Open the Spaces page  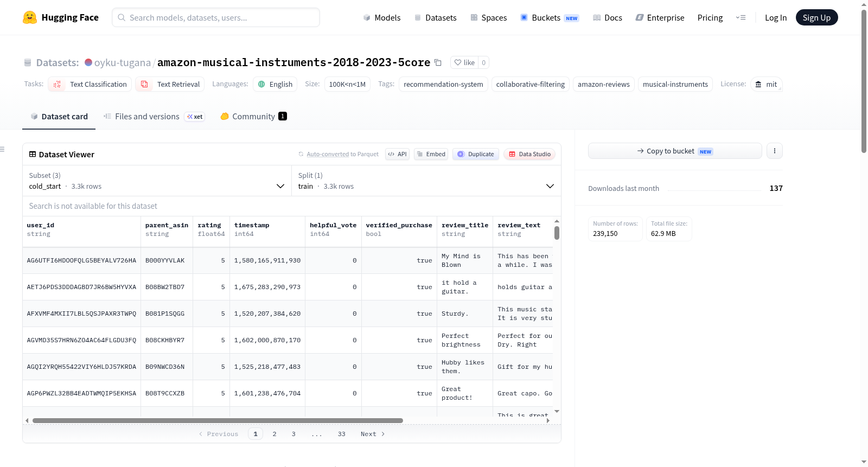click(x=488, y=17)
